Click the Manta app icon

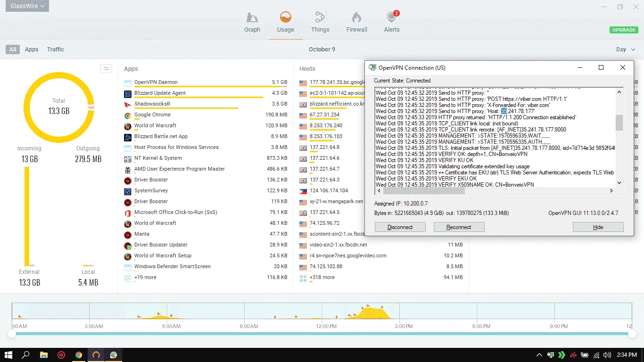coord(127,234)
